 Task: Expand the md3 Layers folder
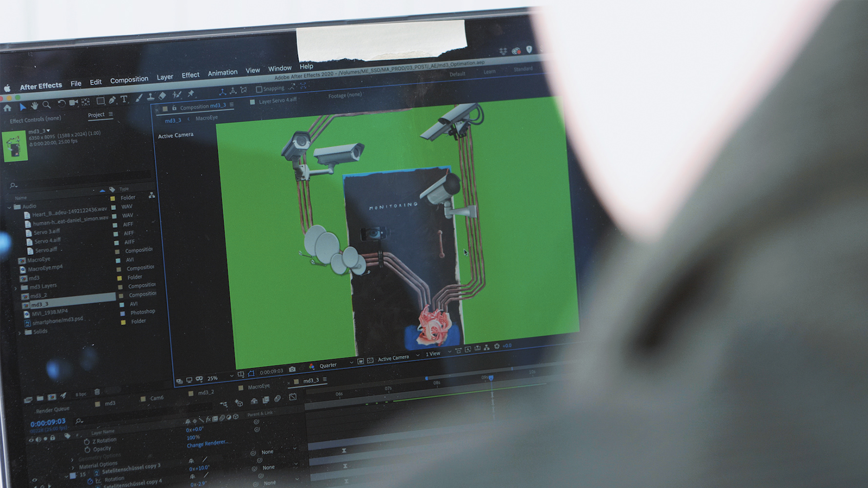tap(15, 288)
